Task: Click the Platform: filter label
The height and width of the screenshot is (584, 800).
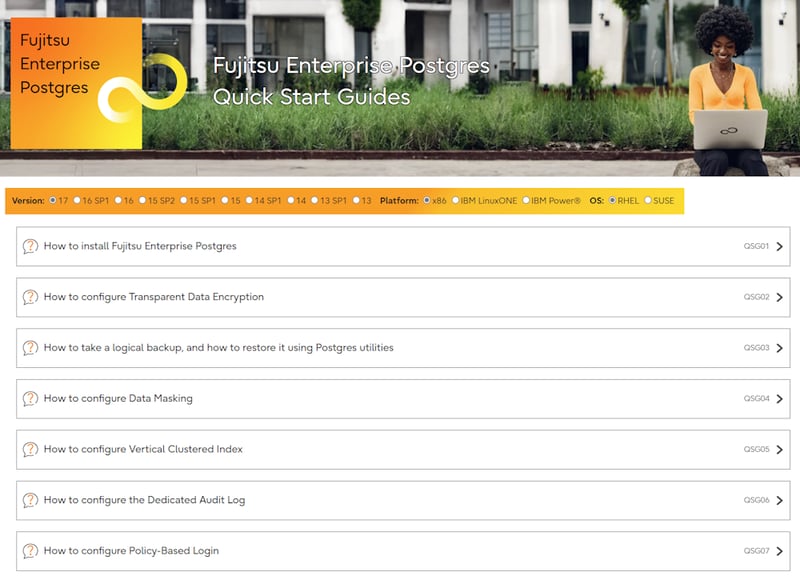Action: click(399, 200)
